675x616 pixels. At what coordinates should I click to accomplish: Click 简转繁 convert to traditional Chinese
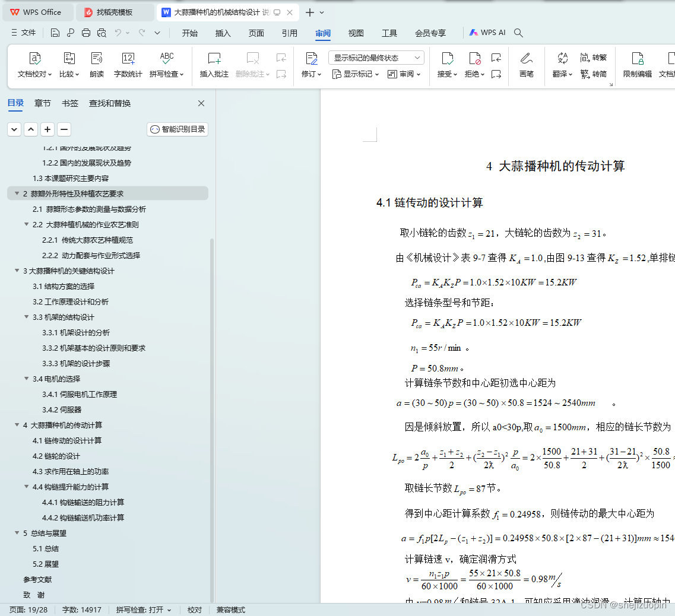(593, 58)
